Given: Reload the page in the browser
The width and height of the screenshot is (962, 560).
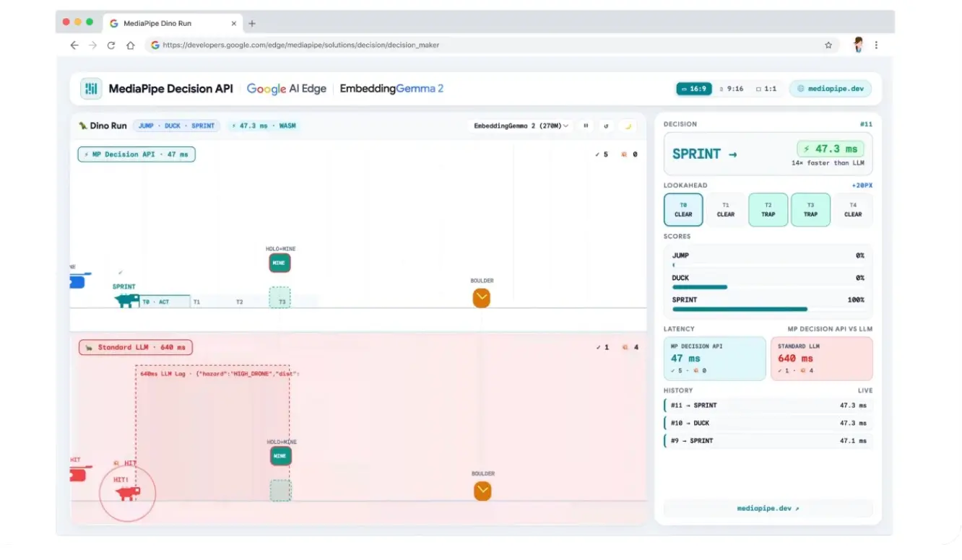Looking at the screenshot, I should click(x=111, y=45).
